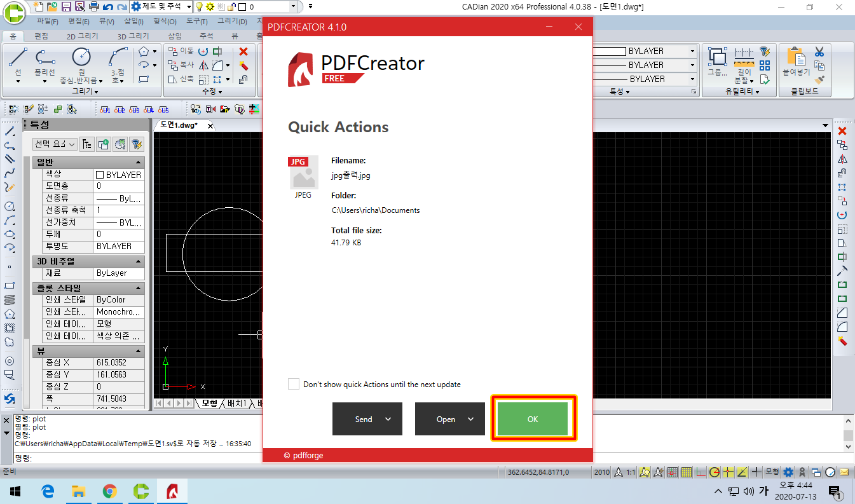Open the Send dropdown in PDFCreator
Screen dimensions: 855x504
tap(367, 419)
